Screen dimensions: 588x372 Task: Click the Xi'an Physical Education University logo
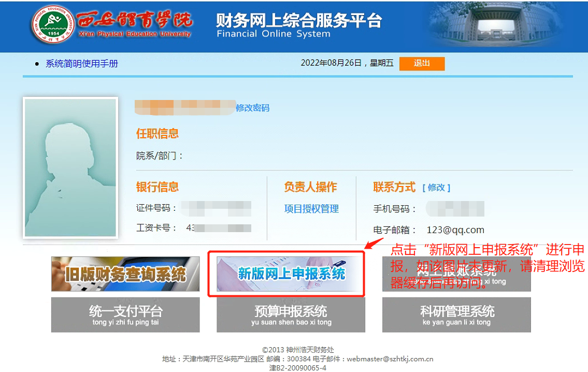point(111,25)
